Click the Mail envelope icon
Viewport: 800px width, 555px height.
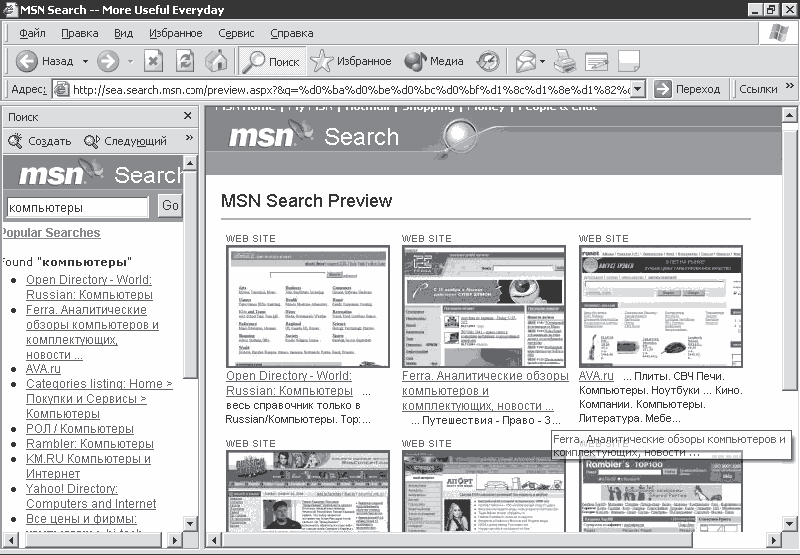pyautogui.click(x=525, y=61)
